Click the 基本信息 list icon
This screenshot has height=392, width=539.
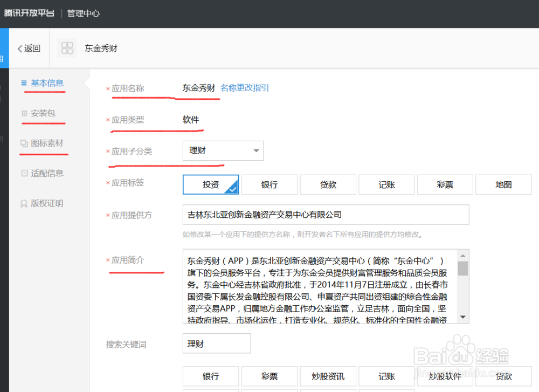tap(24, 83)
